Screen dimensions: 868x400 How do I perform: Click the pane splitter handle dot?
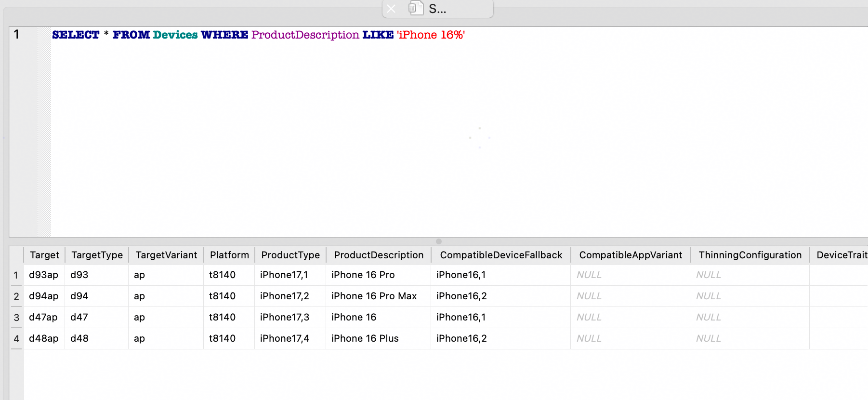point(438,241)
